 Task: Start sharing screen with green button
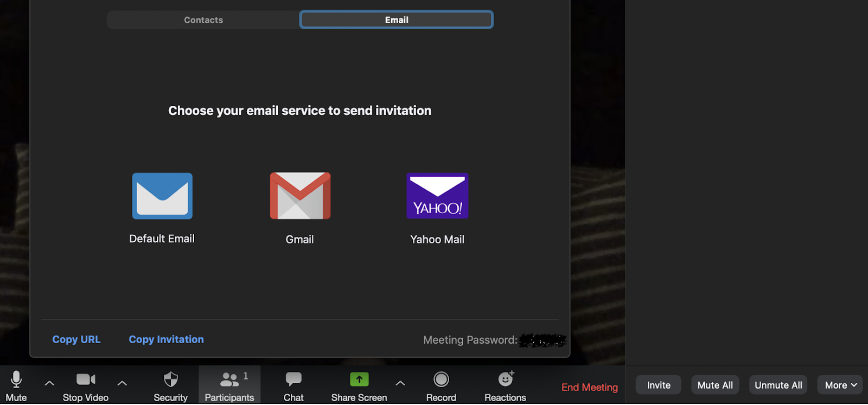click(x=359, y=385)
